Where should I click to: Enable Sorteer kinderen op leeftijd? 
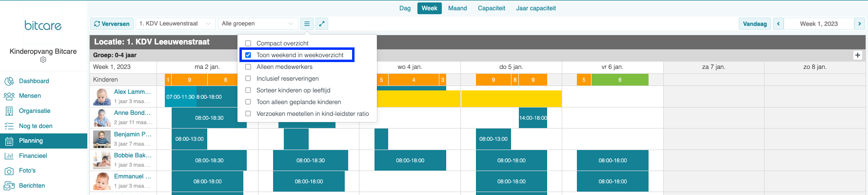tap(248, 90)
